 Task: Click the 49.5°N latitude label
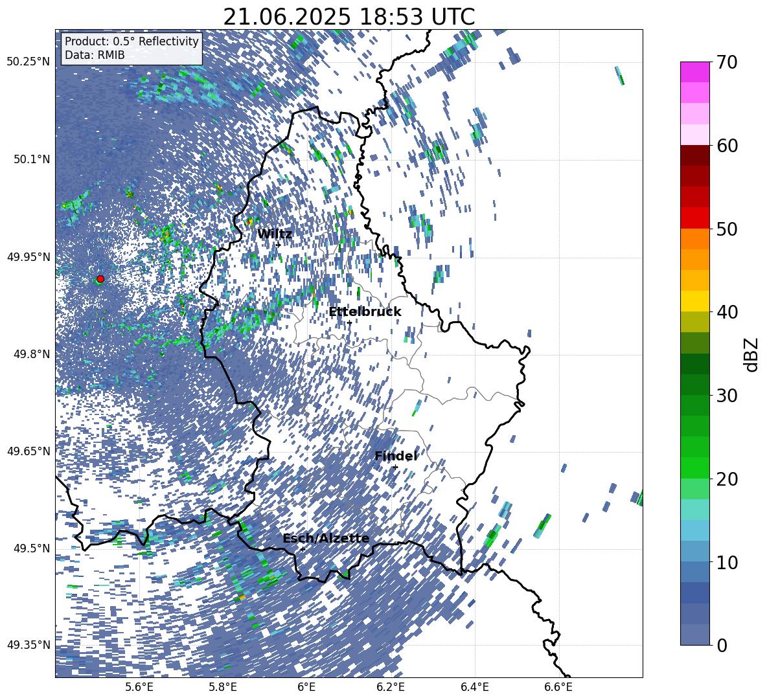coord(32,548)
